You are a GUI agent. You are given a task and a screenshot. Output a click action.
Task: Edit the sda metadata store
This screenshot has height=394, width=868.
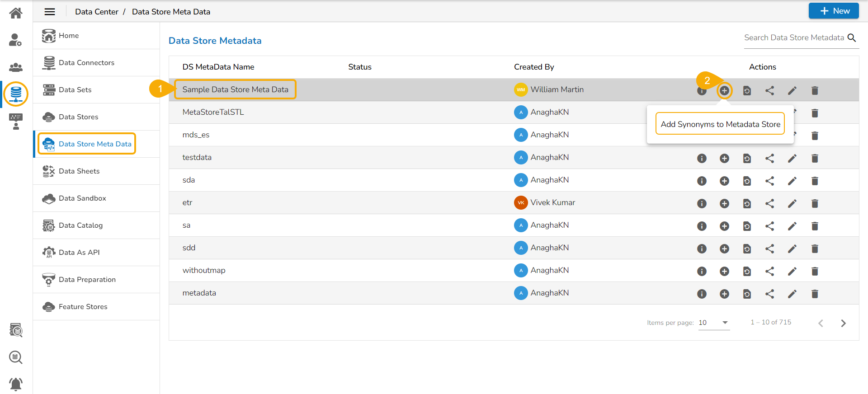[x=792, y=181]
